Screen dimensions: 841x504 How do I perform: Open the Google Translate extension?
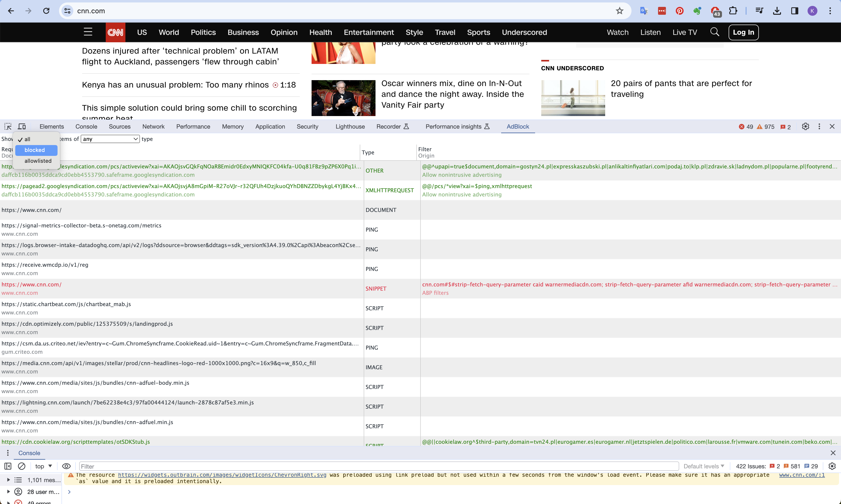pyautogui.click(x=644, y=11)
